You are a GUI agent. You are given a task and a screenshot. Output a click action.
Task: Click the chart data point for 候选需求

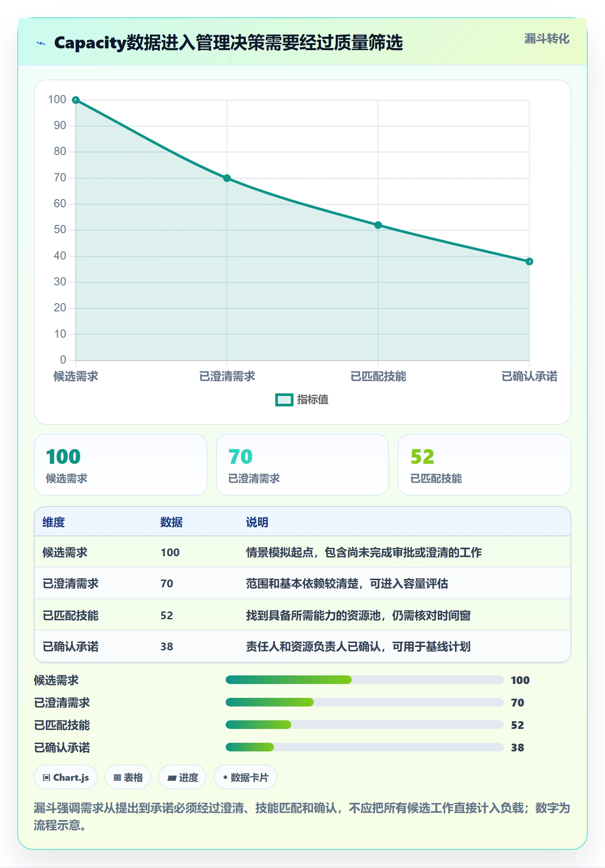[76, 100]
